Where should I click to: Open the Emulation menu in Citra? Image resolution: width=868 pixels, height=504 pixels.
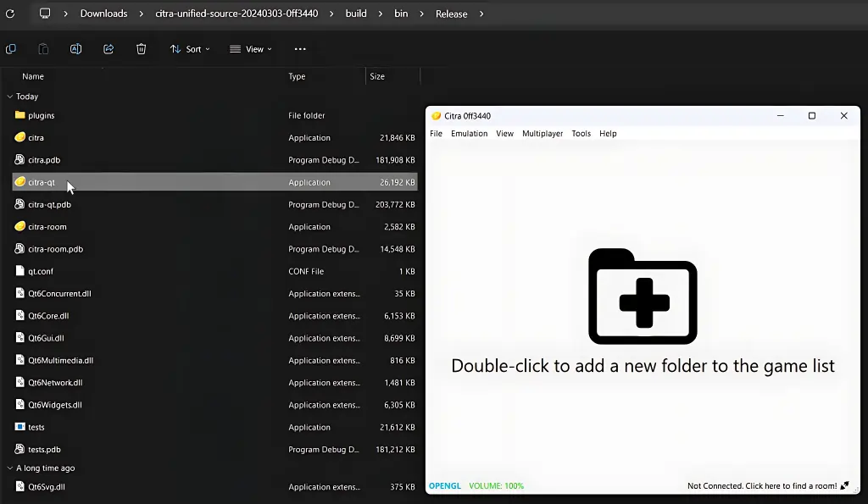tap(469, 134)
